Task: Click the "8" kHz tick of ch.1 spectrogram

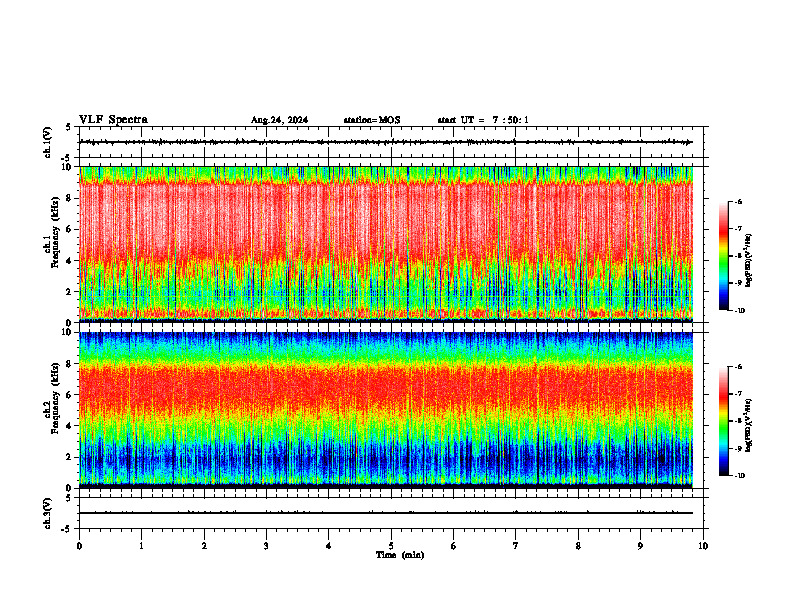Action: tap(69, 198)
